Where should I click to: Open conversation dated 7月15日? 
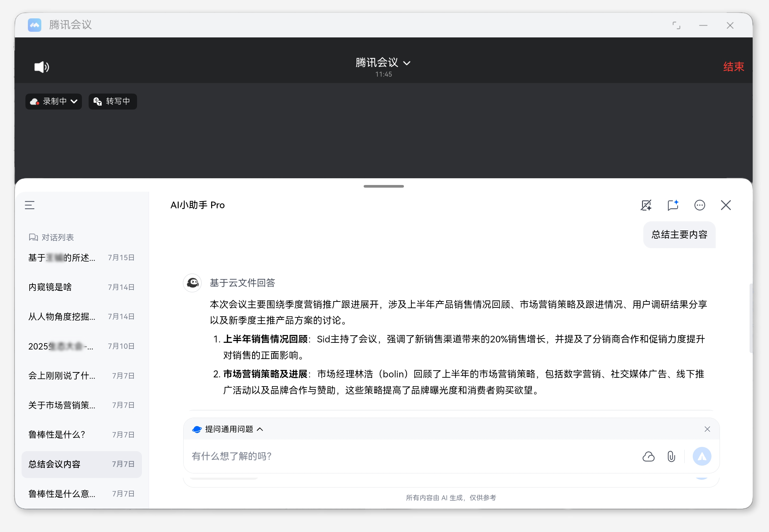[82, 258]
